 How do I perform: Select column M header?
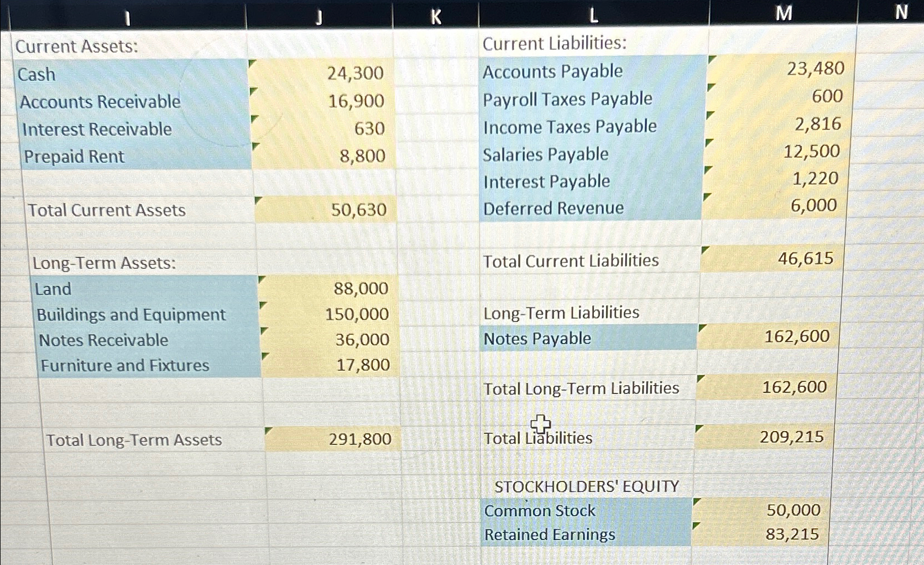point(783,13)
